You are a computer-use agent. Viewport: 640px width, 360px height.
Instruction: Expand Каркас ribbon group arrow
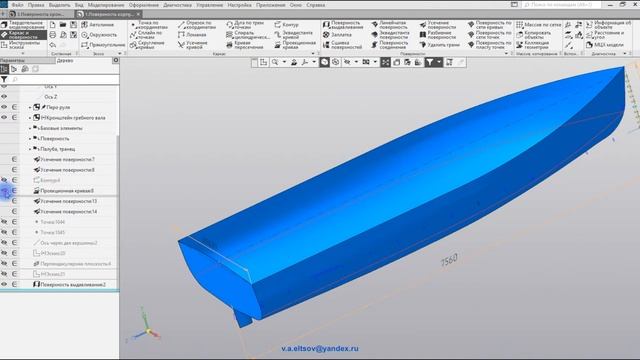313,53
